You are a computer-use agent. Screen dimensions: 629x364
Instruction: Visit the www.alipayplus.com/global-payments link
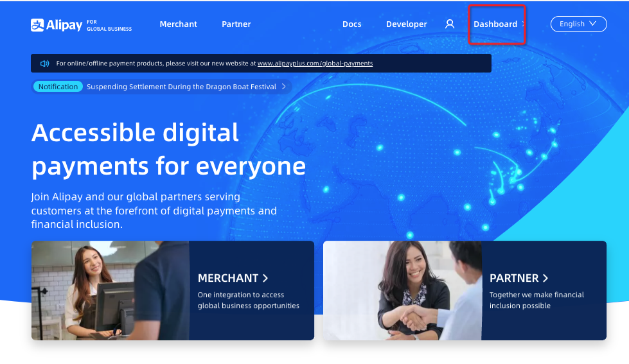click(x=315, y=64)
